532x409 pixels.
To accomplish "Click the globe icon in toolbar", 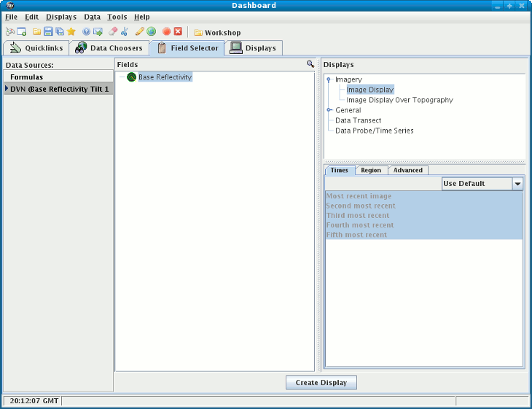I will pyautogui.click(x=151, y=32).
